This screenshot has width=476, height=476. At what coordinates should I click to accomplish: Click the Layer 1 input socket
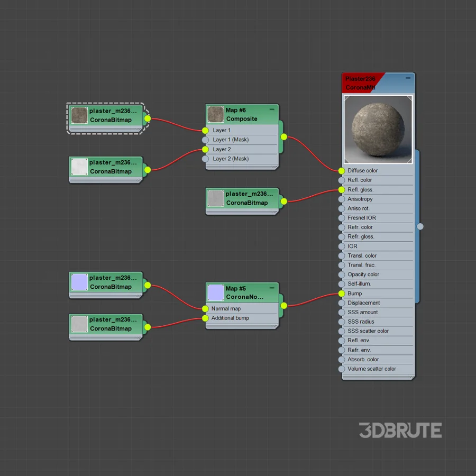[205, 131]
